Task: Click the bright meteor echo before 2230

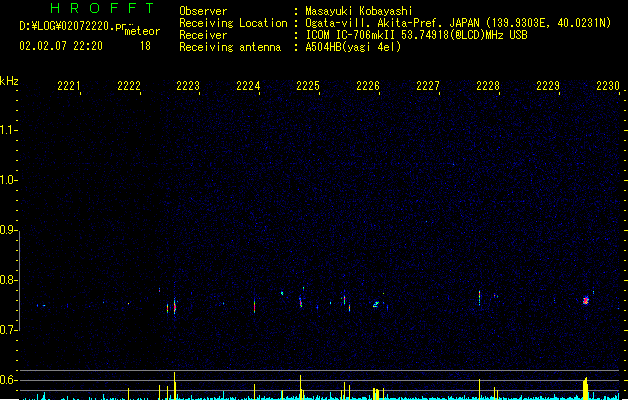Action: pyautogui.click(x=586, y=300)
